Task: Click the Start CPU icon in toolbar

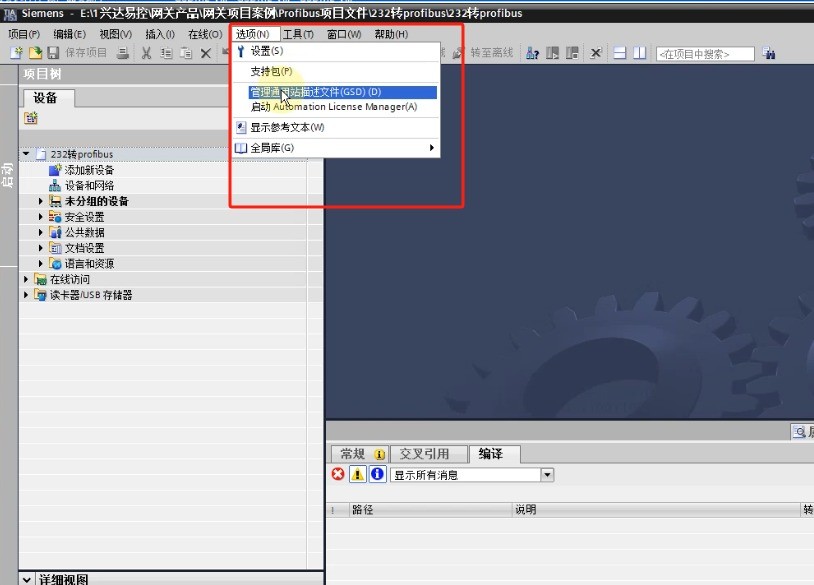Action: click(x=552, y=52)
